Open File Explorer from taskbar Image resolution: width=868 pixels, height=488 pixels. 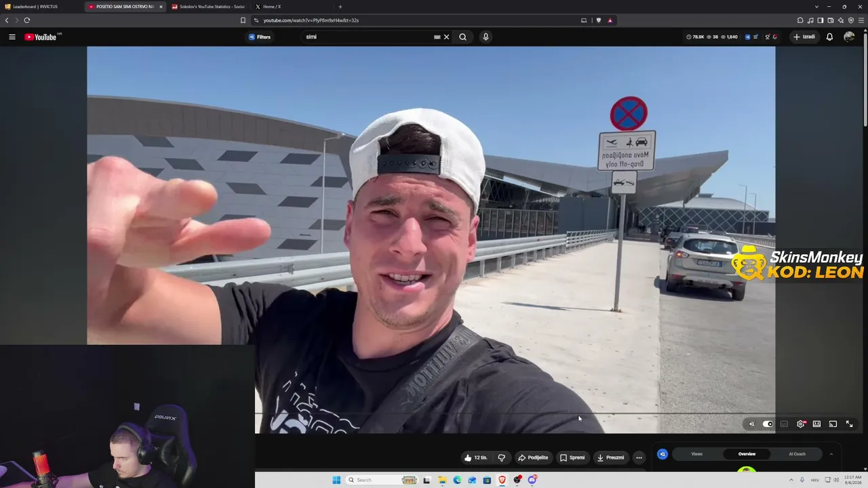tap(442, 480)
